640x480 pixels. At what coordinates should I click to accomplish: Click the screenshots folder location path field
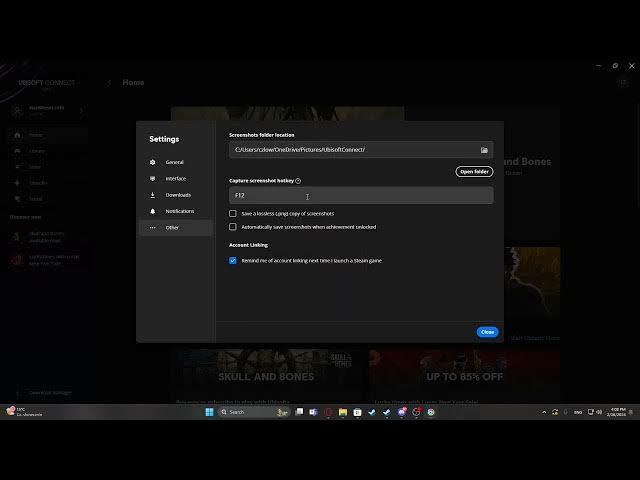(x=361, y=150)
